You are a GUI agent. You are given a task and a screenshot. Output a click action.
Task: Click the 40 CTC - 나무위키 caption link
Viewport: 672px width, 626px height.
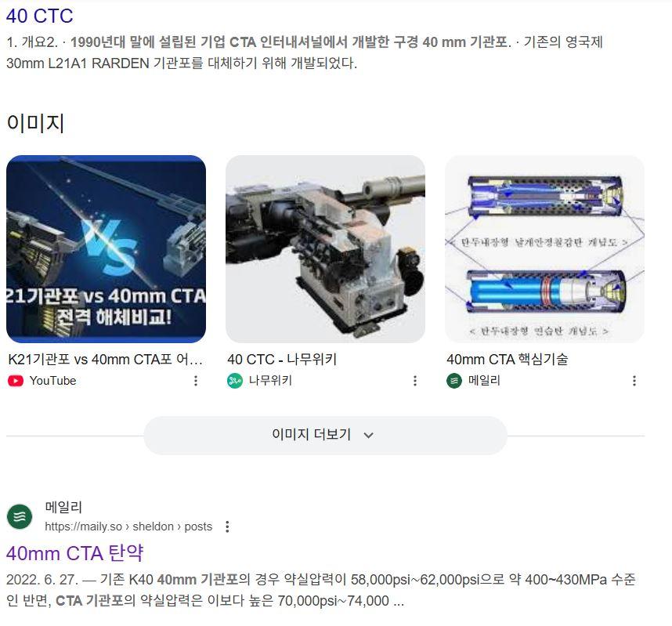pos(282,360)
